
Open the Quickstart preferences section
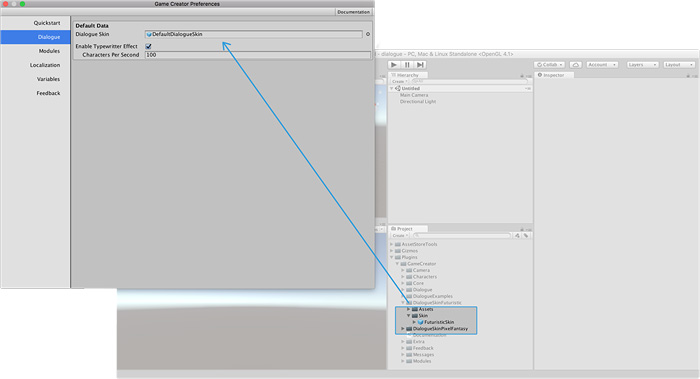(x=46, y=23)
